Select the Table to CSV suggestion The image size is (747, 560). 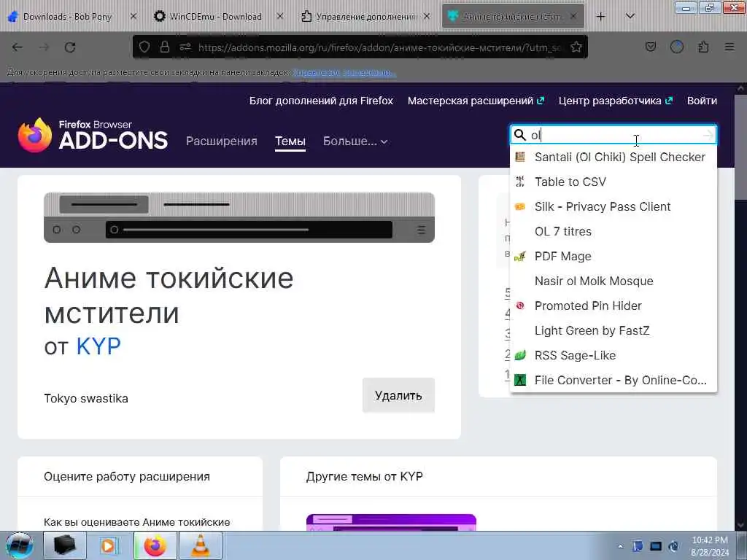pyautogui.click(x=614, y=182)
